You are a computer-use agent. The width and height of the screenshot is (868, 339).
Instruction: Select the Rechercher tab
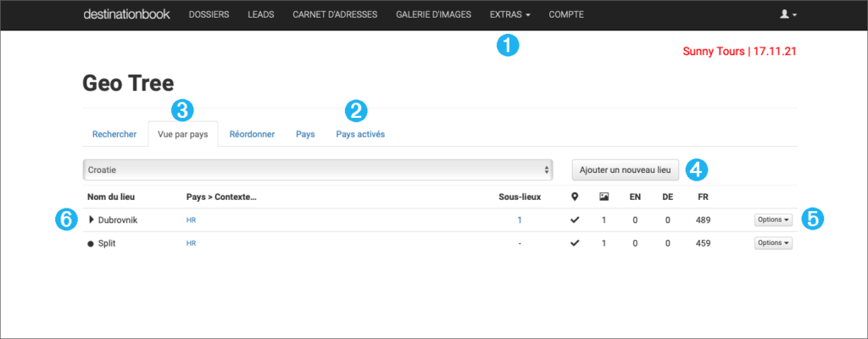point(114,134)
